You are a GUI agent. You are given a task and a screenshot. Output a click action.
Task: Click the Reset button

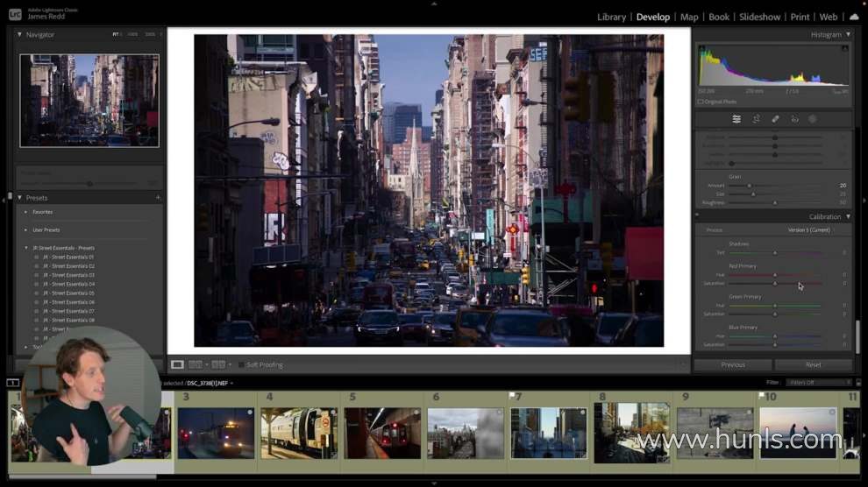813,364
